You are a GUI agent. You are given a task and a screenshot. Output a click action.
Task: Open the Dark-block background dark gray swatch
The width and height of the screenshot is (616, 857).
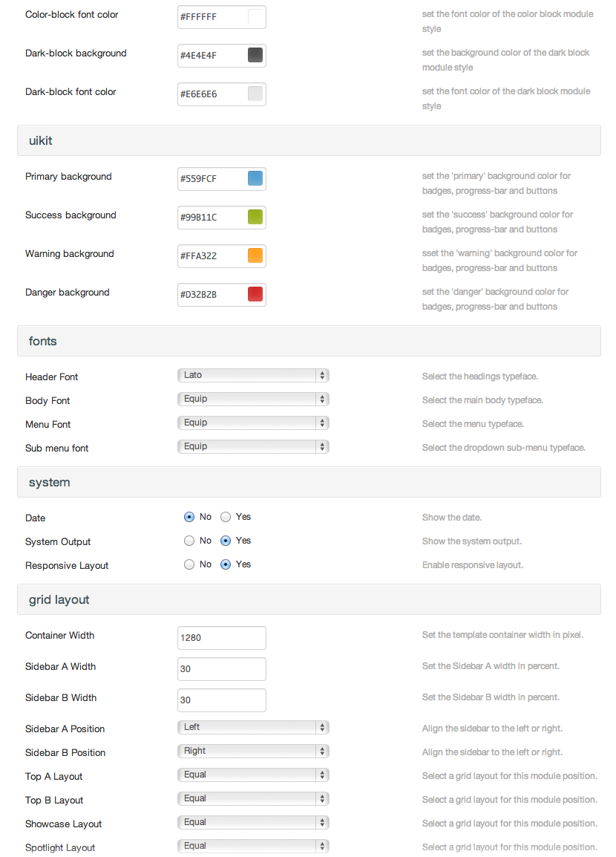pyautogui.click(x=255, y=55)
